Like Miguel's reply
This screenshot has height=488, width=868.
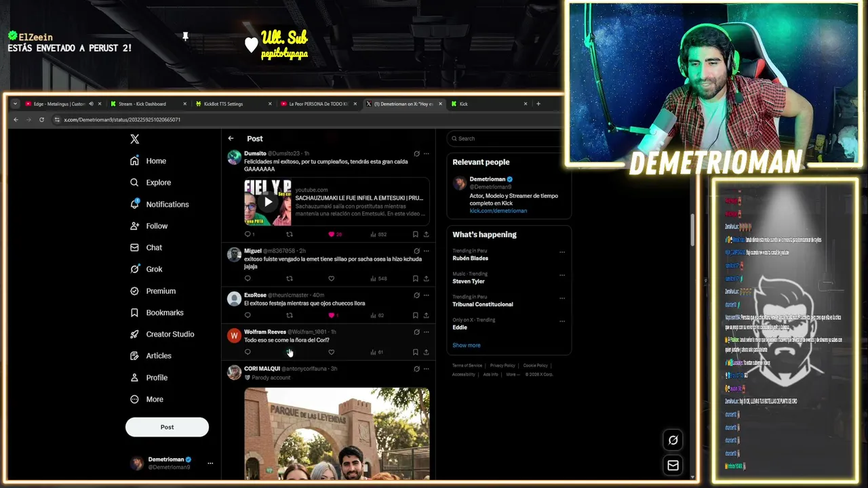click(331, 279)
